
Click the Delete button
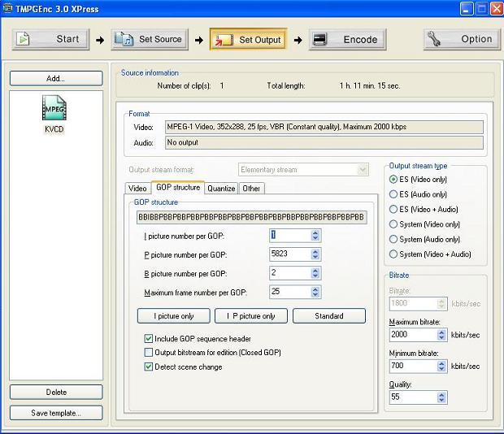[x=56, y=393]
